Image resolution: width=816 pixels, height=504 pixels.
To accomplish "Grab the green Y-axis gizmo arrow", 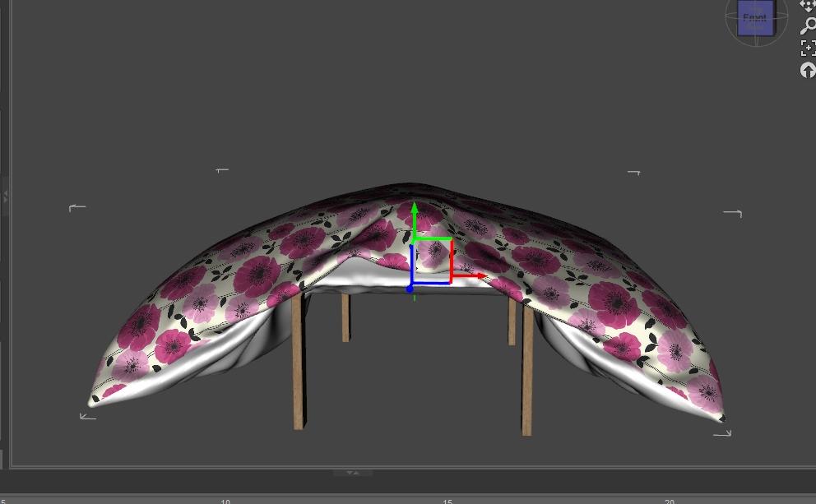I will pos(415,210).
